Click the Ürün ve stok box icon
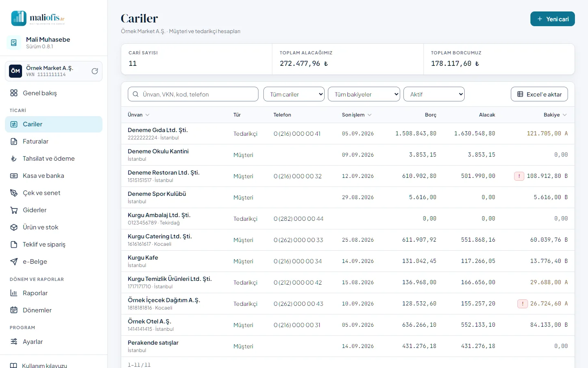588x368 pixels. 14,227
